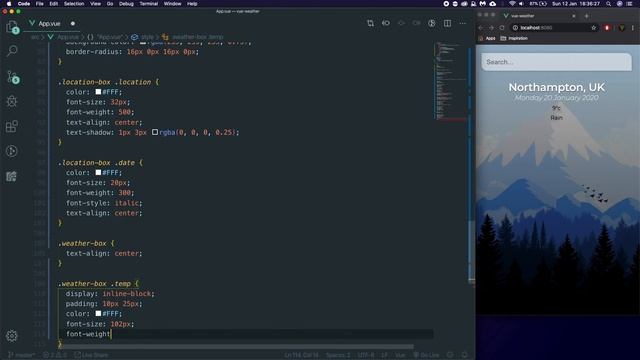Viewport: 640px width, 360px height.
Task: Change the Vue language mode in the status bar
Action: point(400,355)
